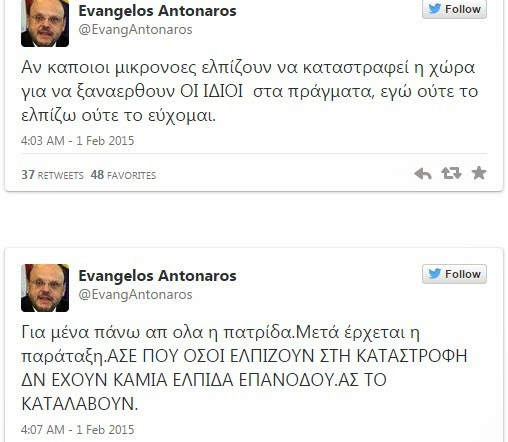Follow Evangelos Antonaros from the second tweet
Image resolution: width=508 pixels, height=442 pixels.
[454, 274]
